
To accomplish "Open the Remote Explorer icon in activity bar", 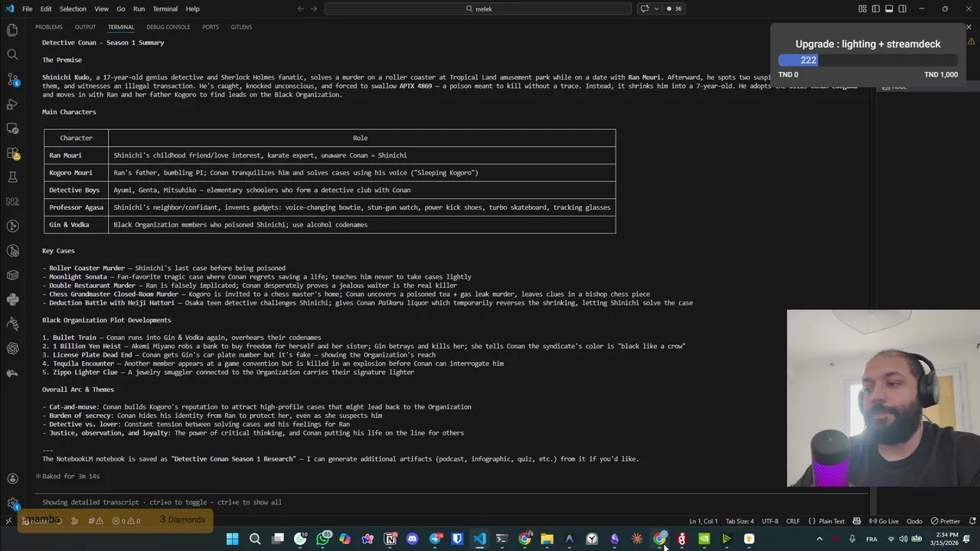I will click(12, 128).
